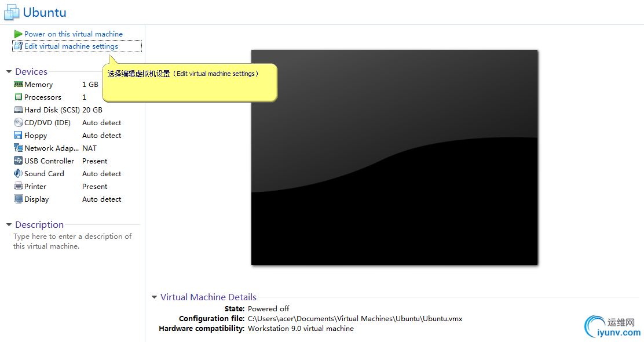Click Auto detect value for Display
644x342 pixels.
coord(102,199)
